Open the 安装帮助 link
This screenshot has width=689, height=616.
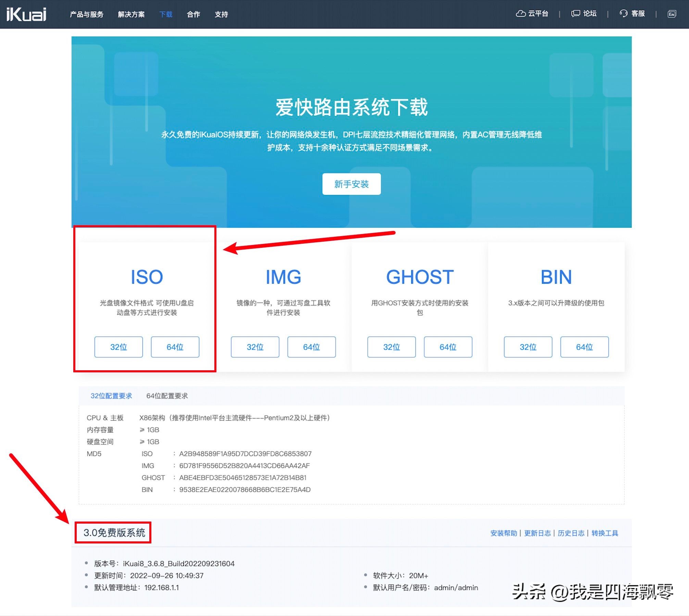tap(503, 533)
